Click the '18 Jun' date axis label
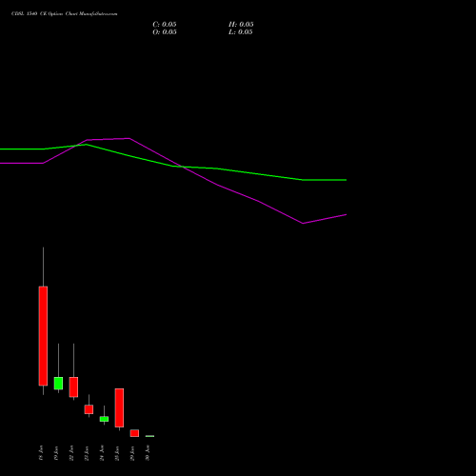The height and width of the screenshot is (476, 476). click(41, 453)
